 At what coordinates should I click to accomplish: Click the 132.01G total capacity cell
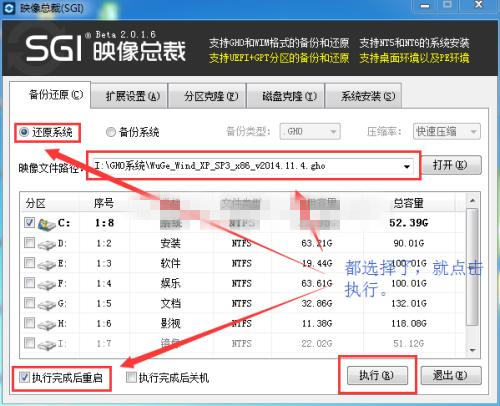[x=409, y=304]
